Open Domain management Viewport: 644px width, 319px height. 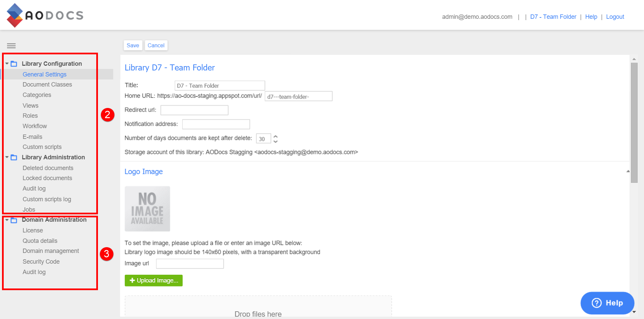[51, 251]
